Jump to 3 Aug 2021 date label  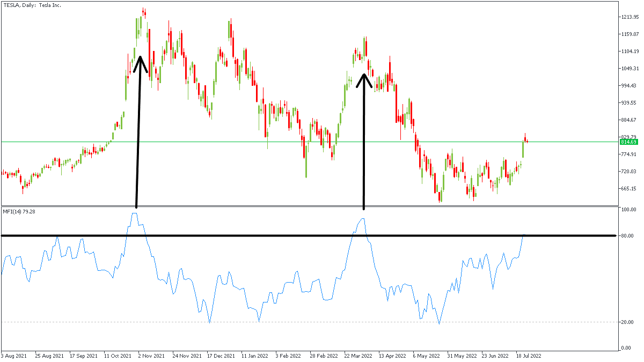[x=14, y=356]
